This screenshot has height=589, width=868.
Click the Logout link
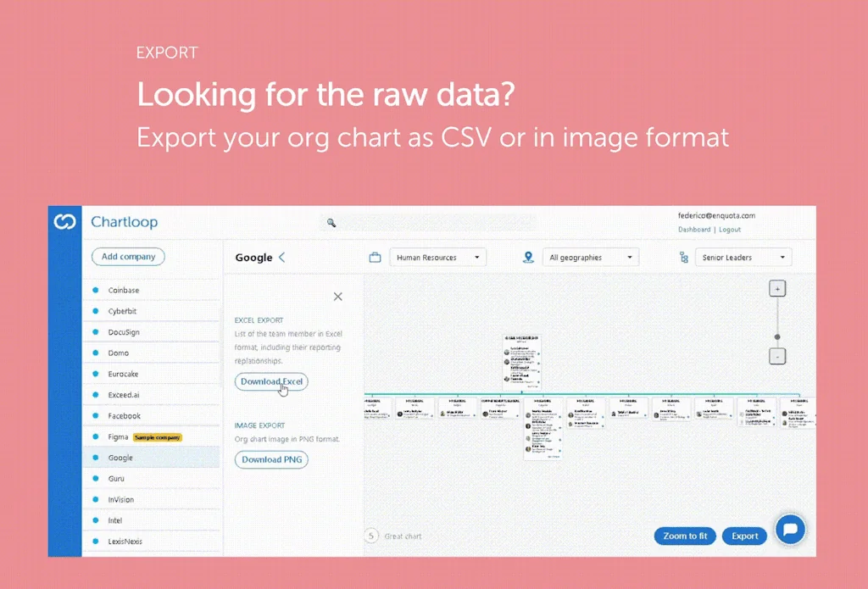click(730, 229)
